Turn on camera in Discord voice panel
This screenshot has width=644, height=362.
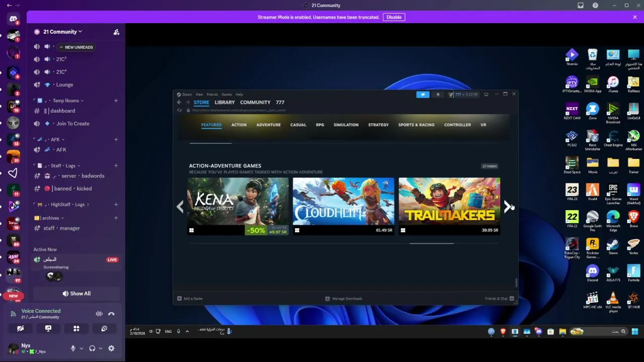point(20,328)
